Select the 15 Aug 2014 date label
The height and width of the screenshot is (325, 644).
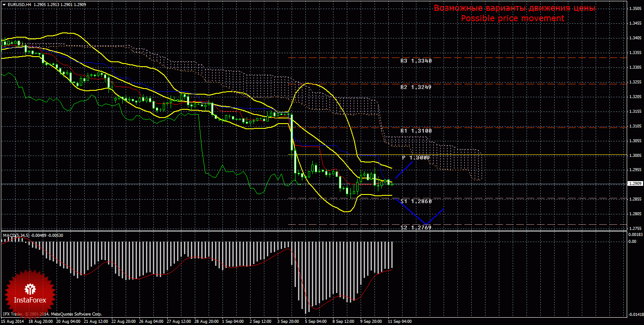click(13, 322)
